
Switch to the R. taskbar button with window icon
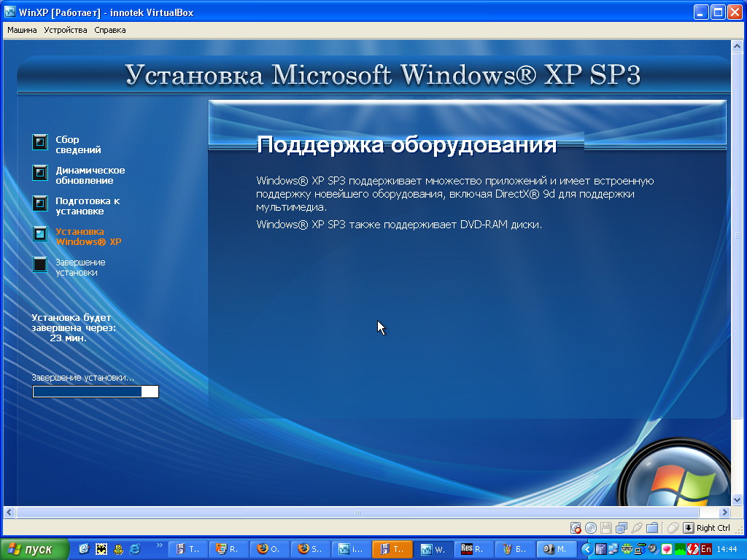coord(228,549)
